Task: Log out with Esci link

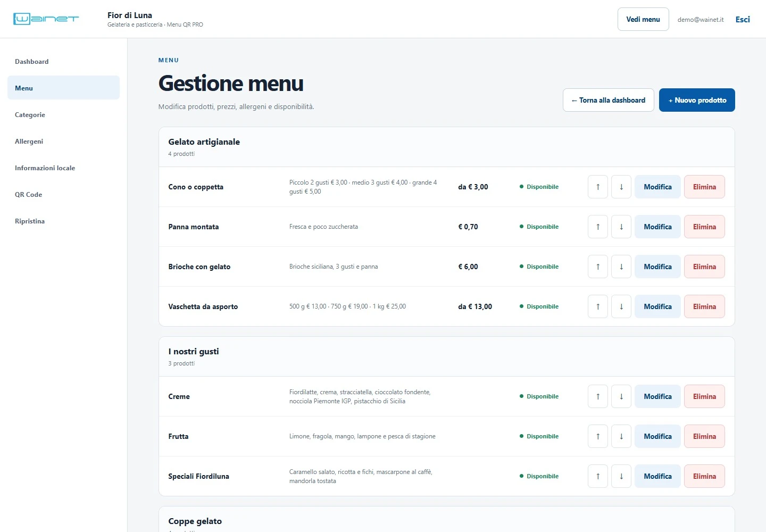Action: coord(743,19)
